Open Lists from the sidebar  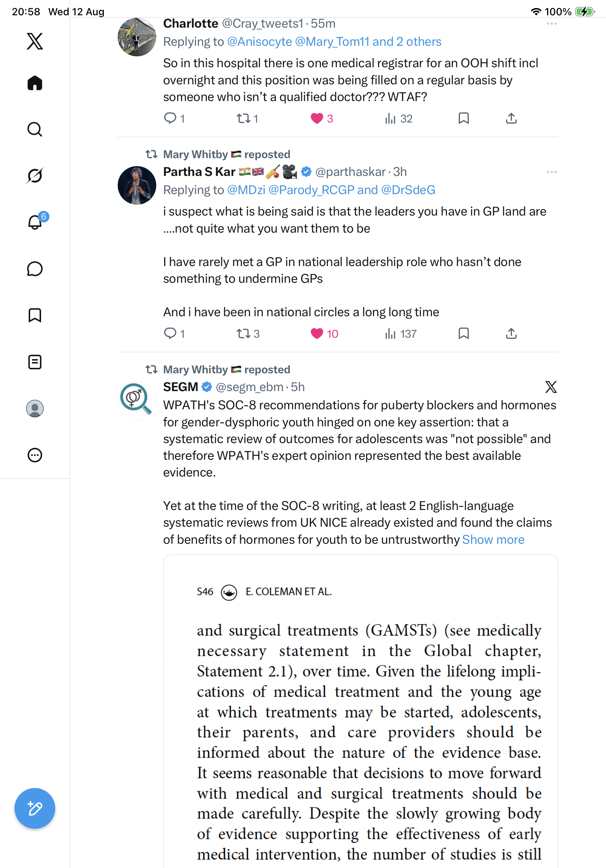(35, 362)
